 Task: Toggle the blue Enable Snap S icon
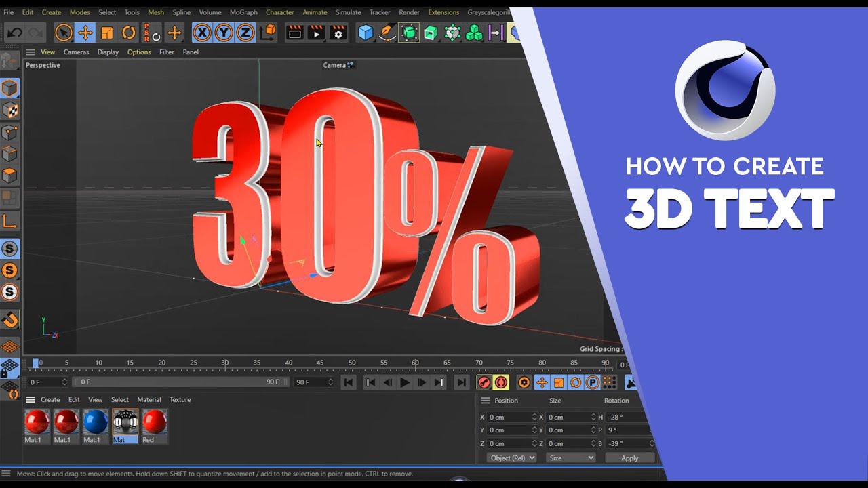click(9, 249)
